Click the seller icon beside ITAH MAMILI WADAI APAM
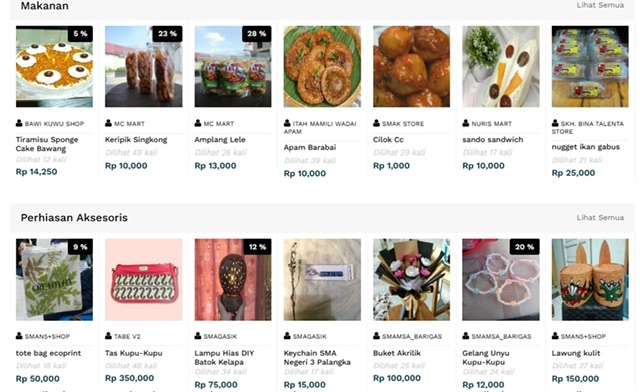Image resolution: width=640 pixels, height=392 pixels. coord(287,123)
